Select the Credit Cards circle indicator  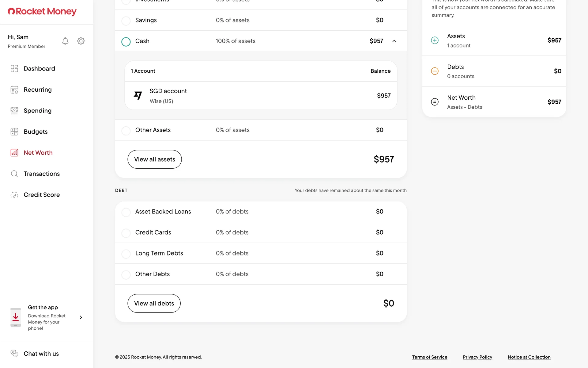pyautogui.click(x=126, y=233)
